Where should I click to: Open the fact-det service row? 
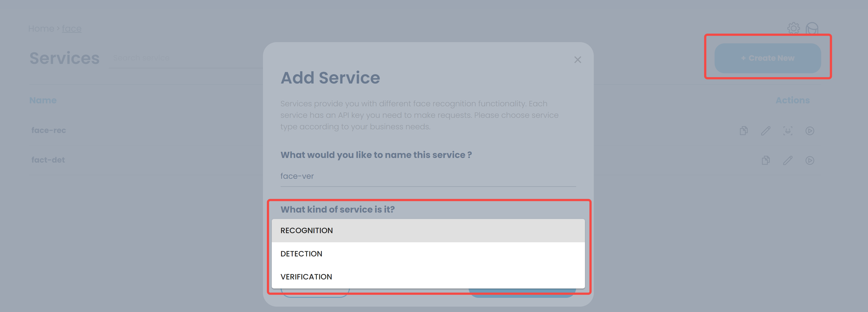(x=48, y=160)
